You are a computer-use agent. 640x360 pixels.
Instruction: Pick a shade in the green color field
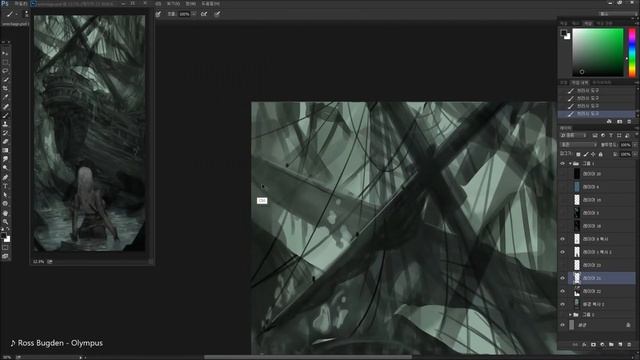598,52
